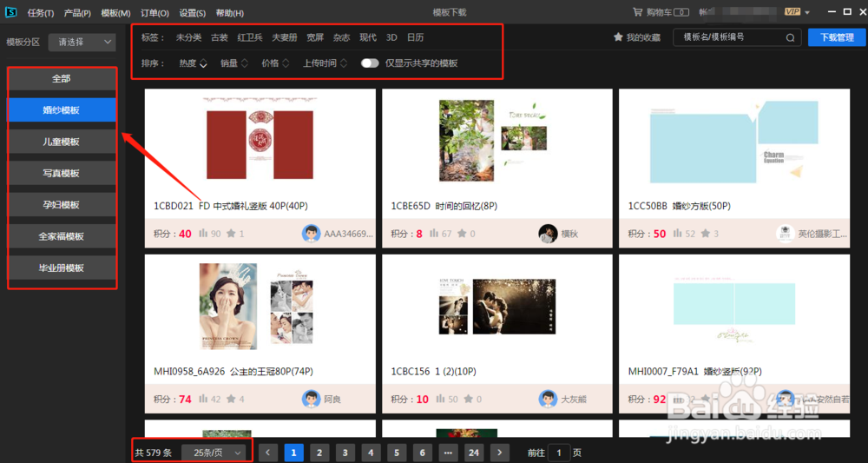Click avatar of author 横秋
The image size is (868, 463).
(x=548, y=234)
